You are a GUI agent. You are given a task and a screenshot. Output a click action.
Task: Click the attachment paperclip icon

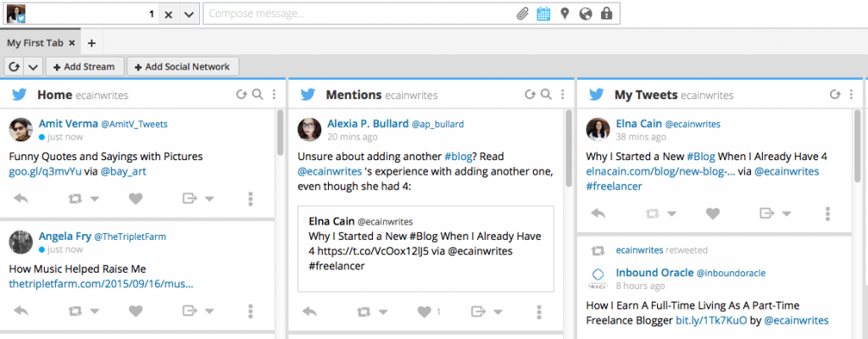coord(523,14)
